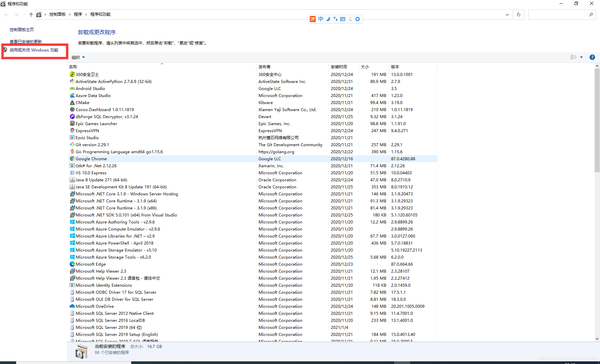600x364 pixels.
Task: Select Gtk# for .Net 2.12.26 row
Action: coord(253,166)
